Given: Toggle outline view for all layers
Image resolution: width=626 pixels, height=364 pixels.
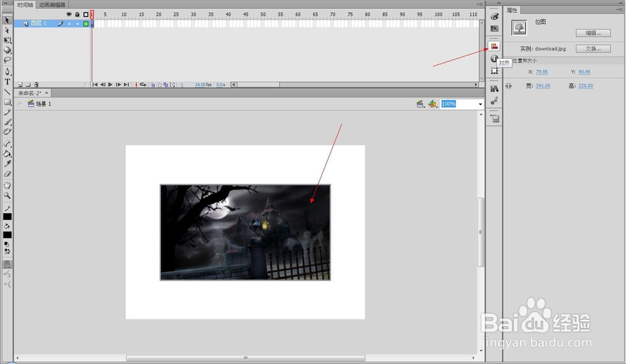Looking at the screenshot, I should pos(85,14).
